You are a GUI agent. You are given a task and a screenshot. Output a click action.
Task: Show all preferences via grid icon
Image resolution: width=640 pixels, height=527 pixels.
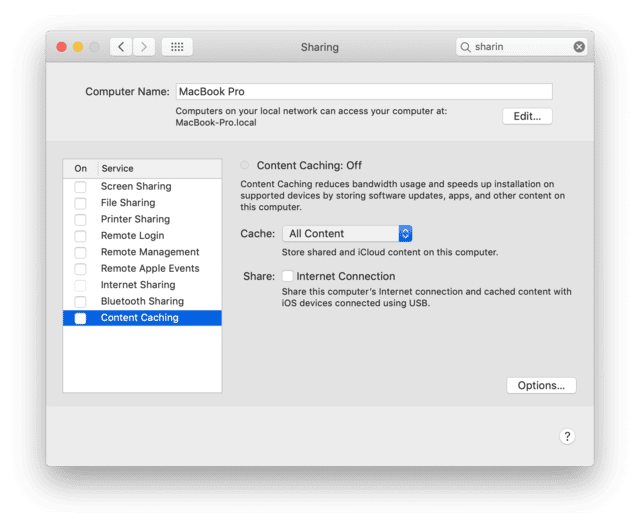click(x=177, y=47)
